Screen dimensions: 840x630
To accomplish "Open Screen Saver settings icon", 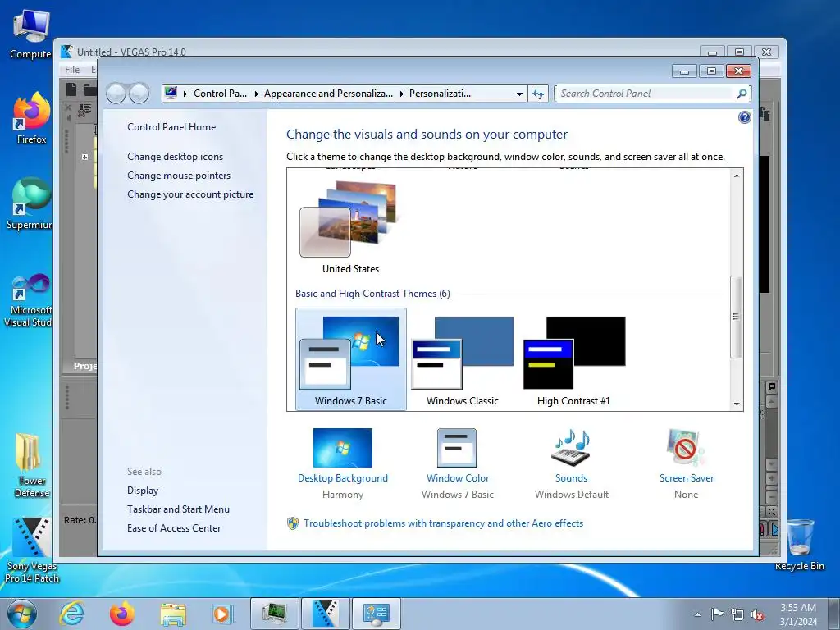I will (x=686, y=448).
